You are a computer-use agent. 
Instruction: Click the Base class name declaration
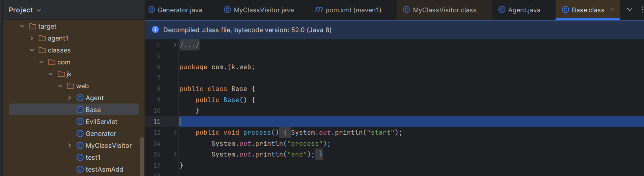(239, 89)
